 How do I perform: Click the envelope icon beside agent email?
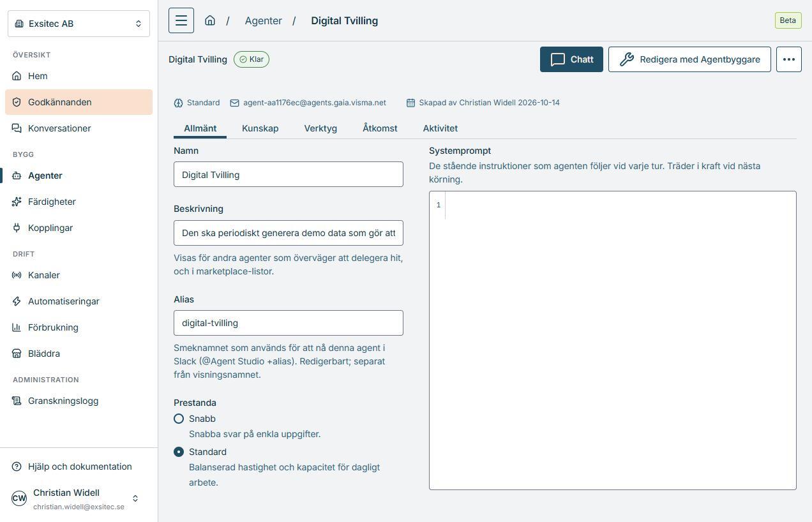pos(234,103)
